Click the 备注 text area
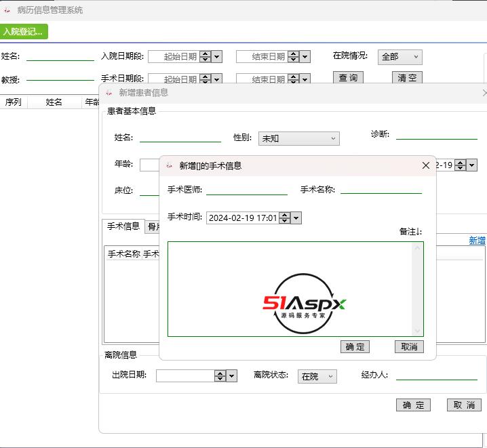This screenshot has width=487, height=448. tap(296, 289)
